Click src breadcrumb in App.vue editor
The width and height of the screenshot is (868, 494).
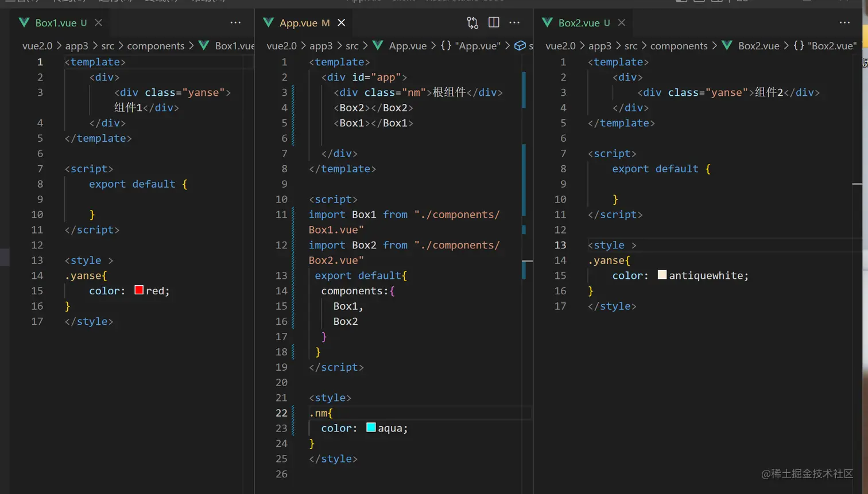click(352, 46)
